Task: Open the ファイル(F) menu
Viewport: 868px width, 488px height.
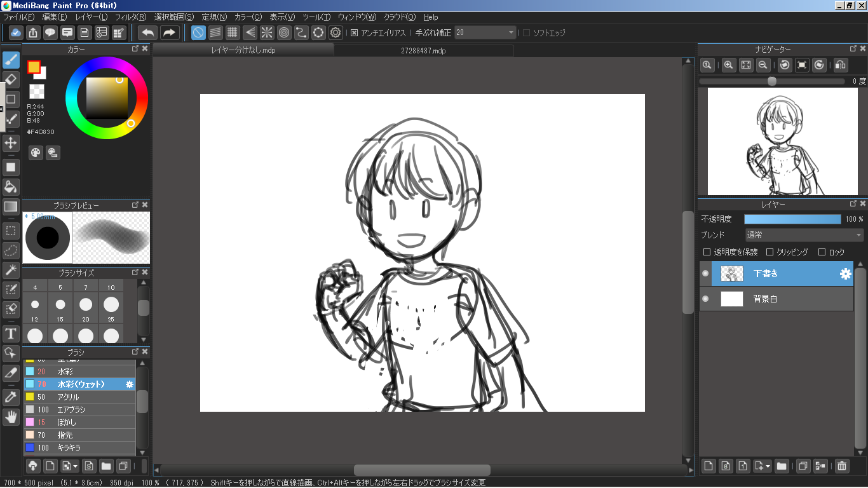Action: click(18, 17)
